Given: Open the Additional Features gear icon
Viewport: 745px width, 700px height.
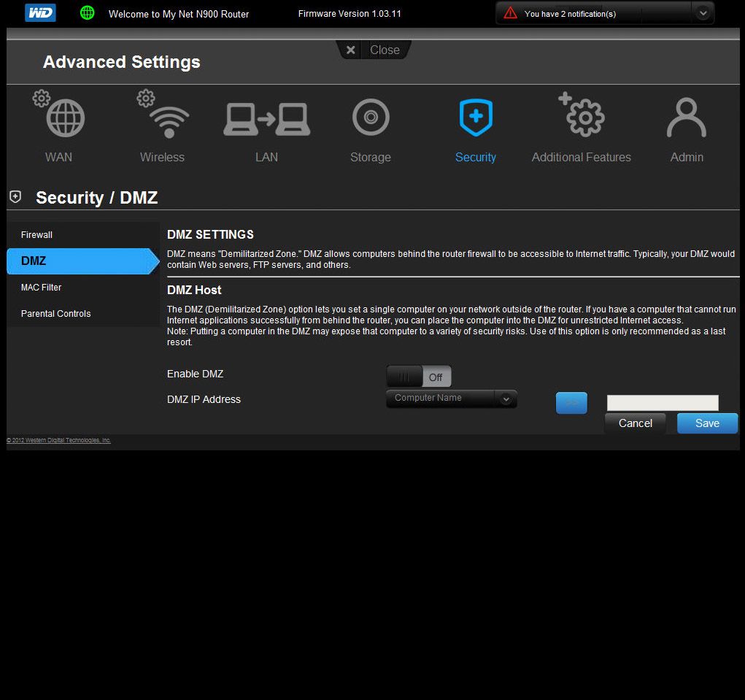Looking at the screenshot, I should click(583, 118).
